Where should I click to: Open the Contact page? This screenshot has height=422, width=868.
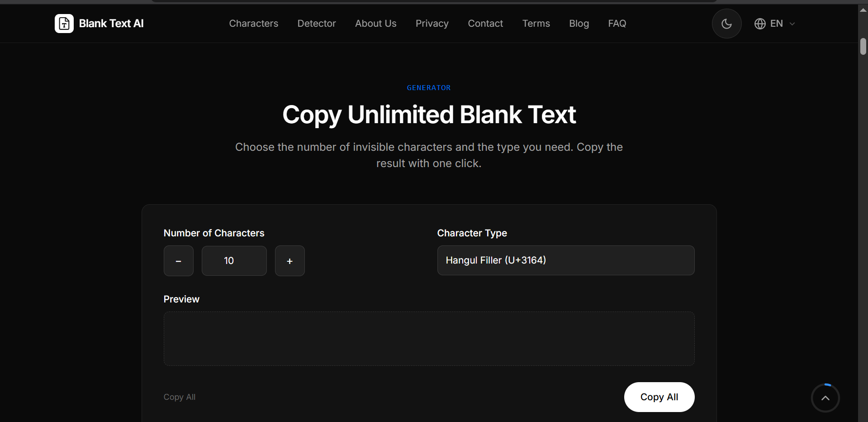point(485,24)
